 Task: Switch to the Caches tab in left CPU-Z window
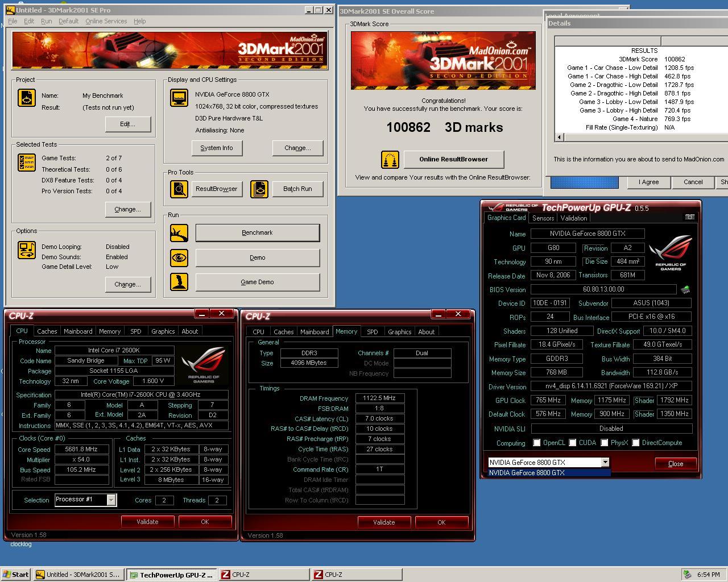pos(47,331)
